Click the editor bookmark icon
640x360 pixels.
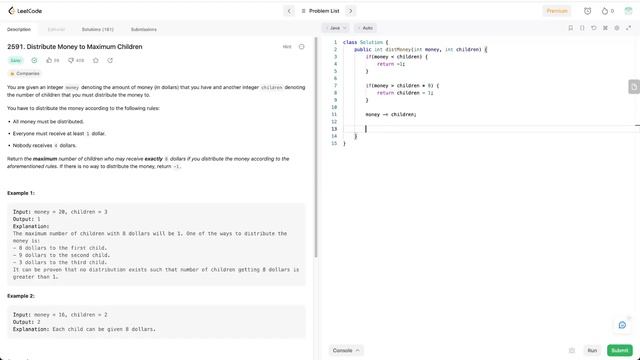point(571,28)
